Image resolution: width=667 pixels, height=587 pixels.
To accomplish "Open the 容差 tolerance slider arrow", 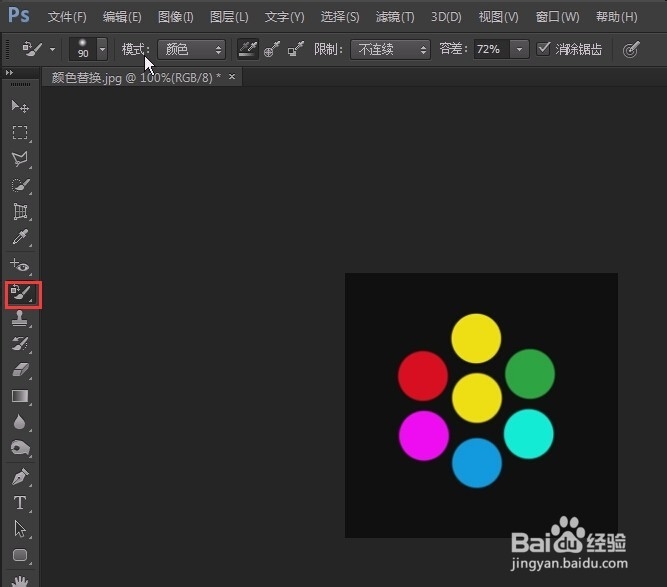I will click(x=520, y=49).
